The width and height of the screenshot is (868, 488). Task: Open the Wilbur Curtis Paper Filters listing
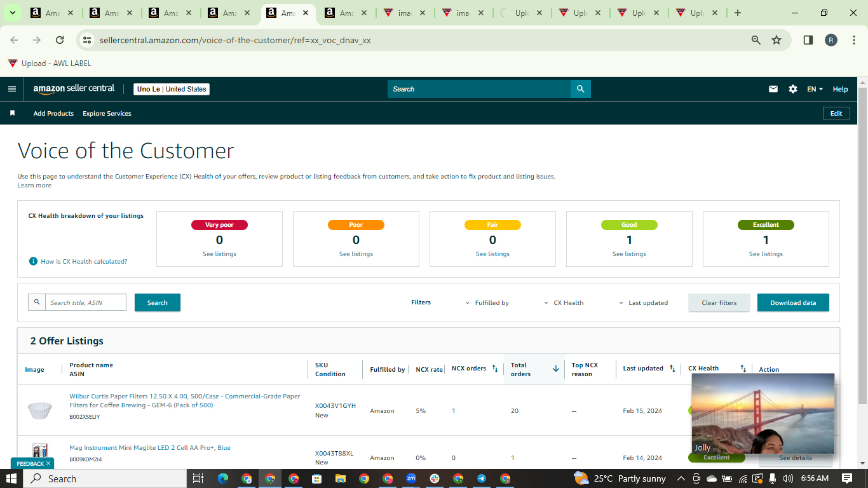point(185,400)
